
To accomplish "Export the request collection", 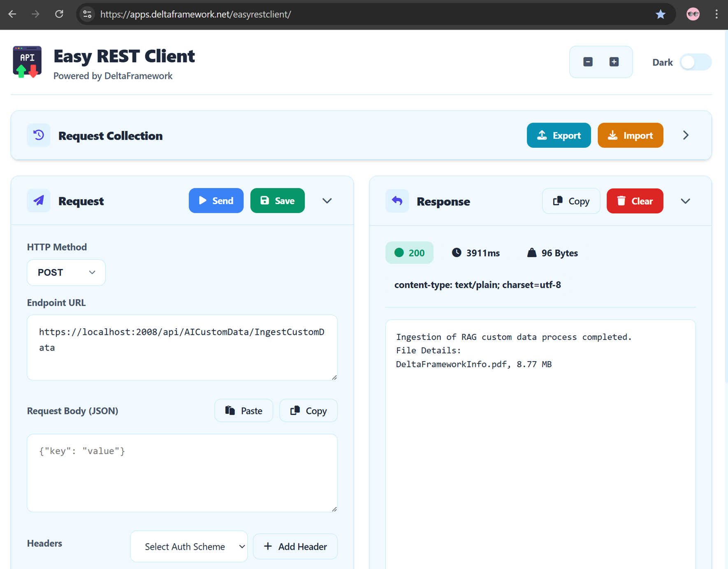I will click(x=559, y=135).
